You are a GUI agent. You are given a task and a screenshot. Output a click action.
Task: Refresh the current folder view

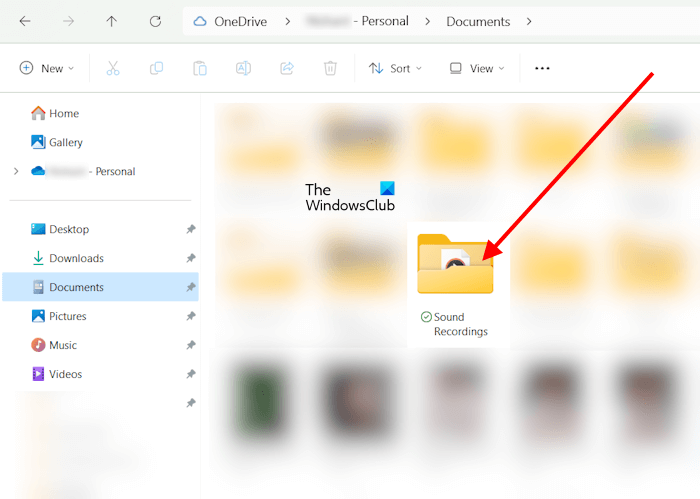(155, 21)
